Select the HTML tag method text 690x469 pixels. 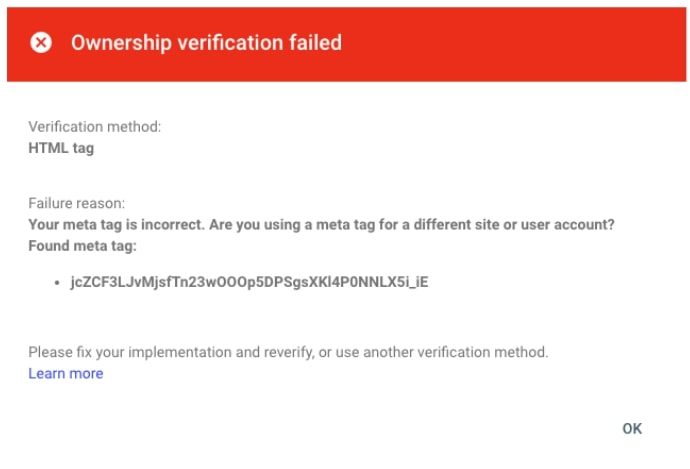(61, 148)
